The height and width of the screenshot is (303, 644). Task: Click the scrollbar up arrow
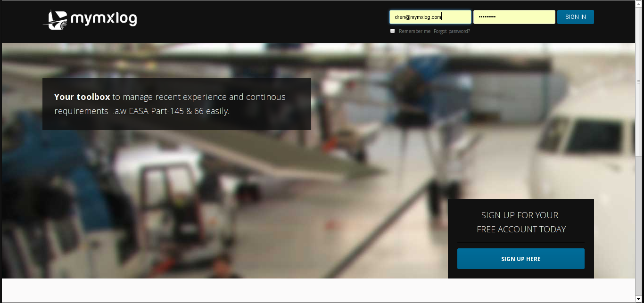coord(639,4)
